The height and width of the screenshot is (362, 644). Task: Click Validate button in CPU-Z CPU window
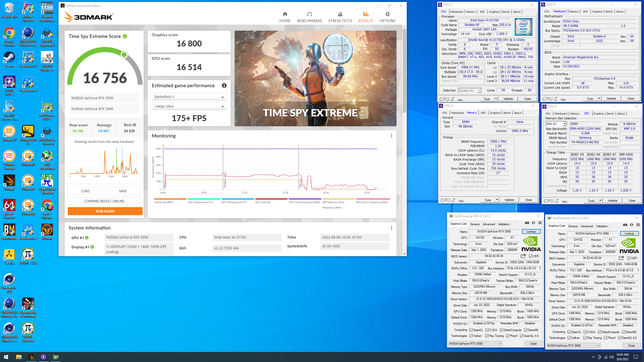[508, 99]
